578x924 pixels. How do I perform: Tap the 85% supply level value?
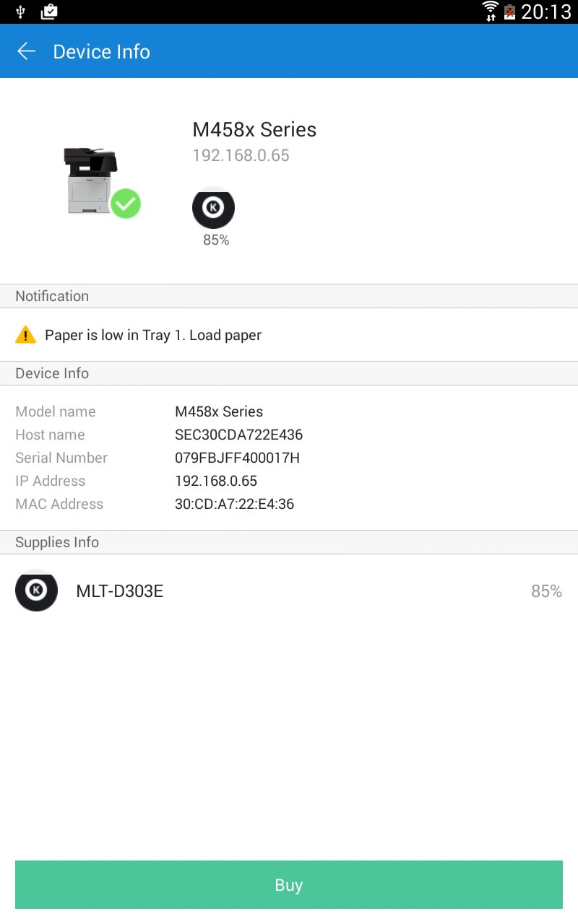pyautogui.click(x=546, y=591)
